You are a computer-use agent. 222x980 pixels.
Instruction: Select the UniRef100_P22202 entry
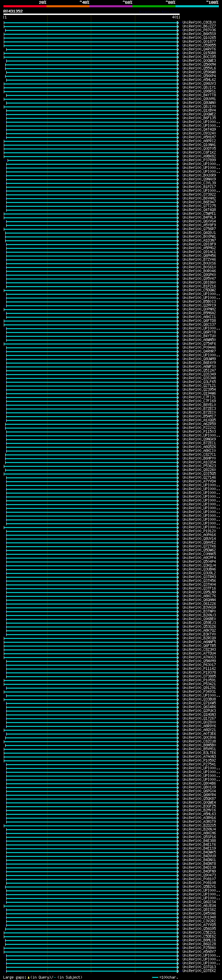(x=199, y=428)
